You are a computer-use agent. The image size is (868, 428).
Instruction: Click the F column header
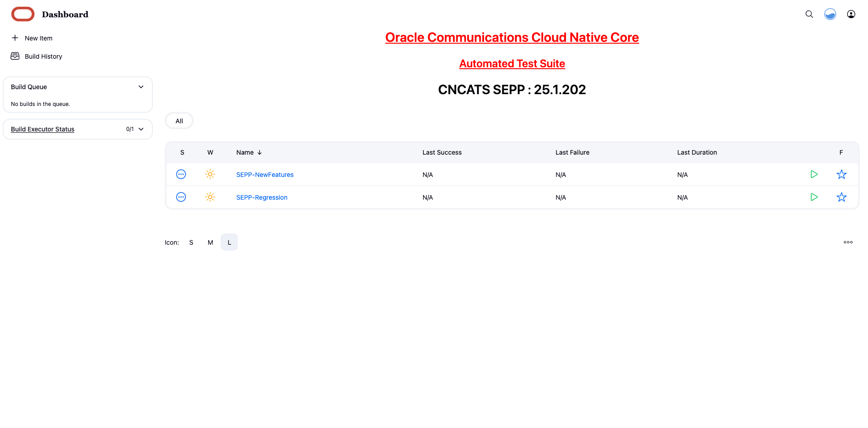click(x=841, y=152)
